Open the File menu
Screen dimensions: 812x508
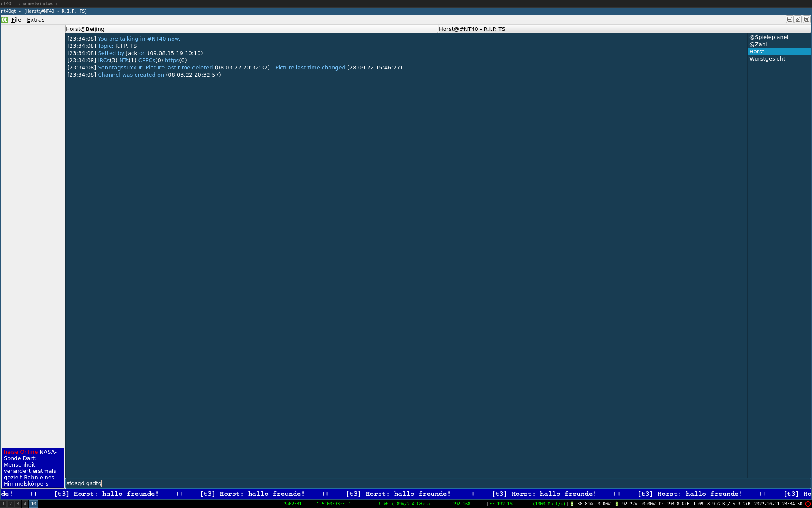[x=16, y=20]
